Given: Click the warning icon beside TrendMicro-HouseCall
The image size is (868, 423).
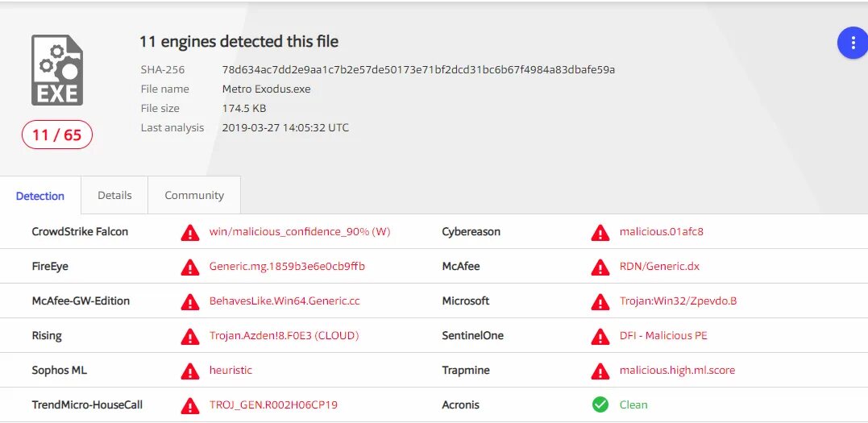Looking at the screenshot, I should pos(189,405).
